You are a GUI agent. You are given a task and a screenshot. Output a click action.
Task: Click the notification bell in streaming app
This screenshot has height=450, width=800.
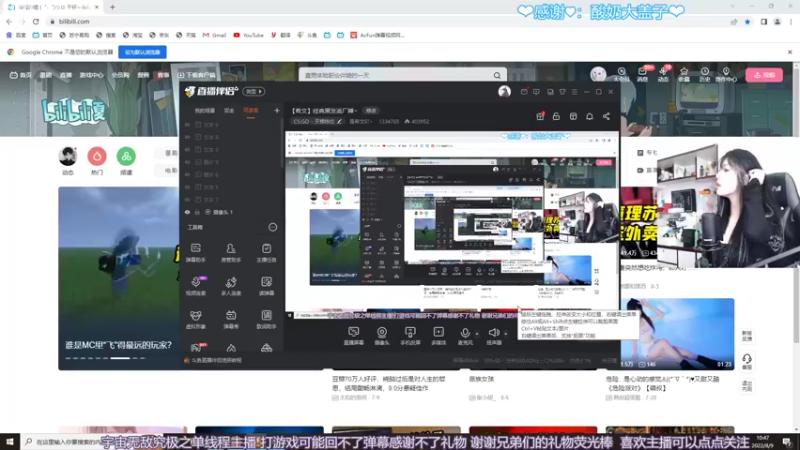pyautogui.click(x=589, y=116)
